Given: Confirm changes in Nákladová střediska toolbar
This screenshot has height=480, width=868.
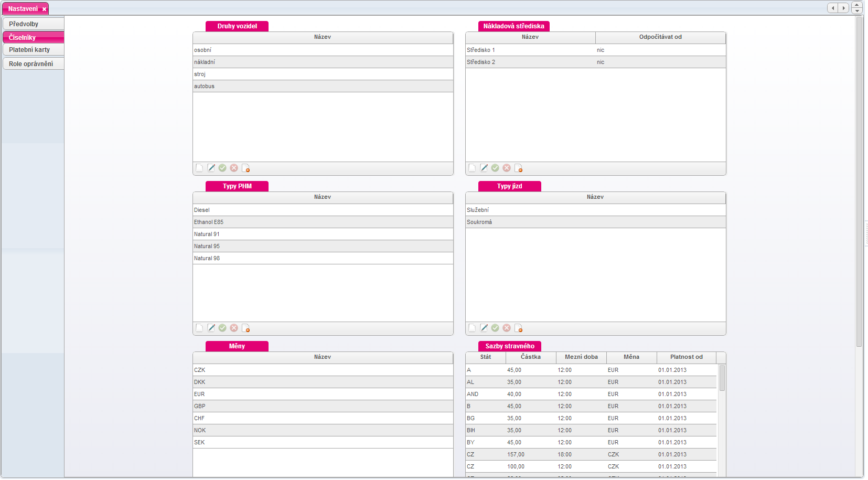Looking at the screenshot, I should [495, 168].
